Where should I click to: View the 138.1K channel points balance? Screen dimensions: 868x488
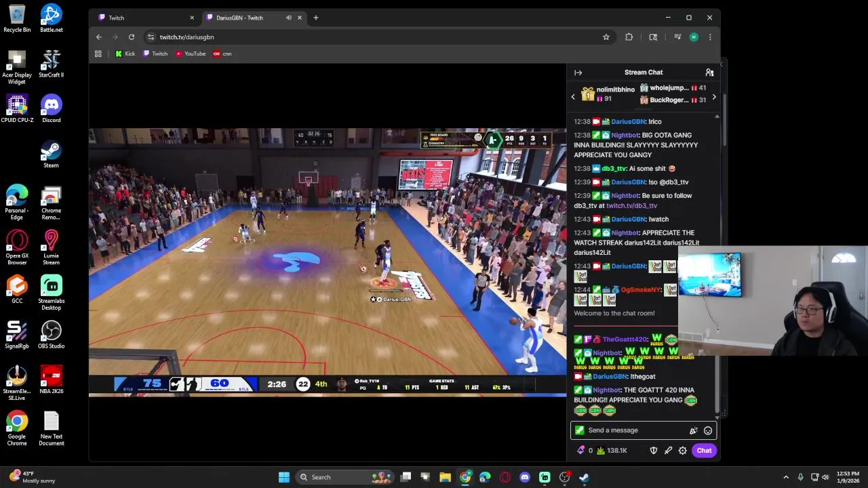(612, 451)
